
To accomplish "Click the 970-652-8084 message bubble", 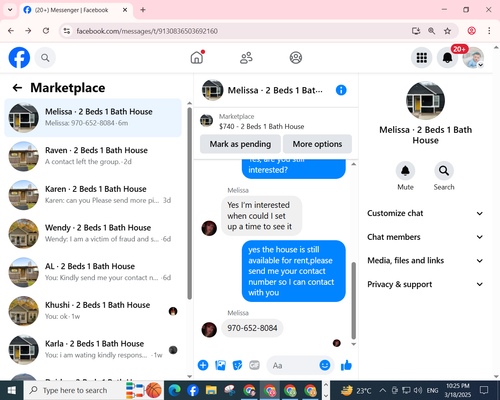I will pyautogui.click(x=252, y=328).
